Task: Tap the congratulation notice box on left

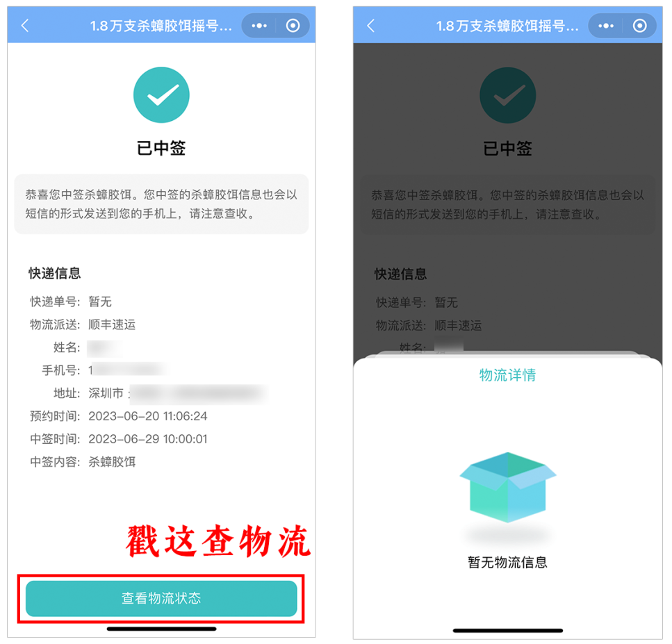Action: point(161,204)
